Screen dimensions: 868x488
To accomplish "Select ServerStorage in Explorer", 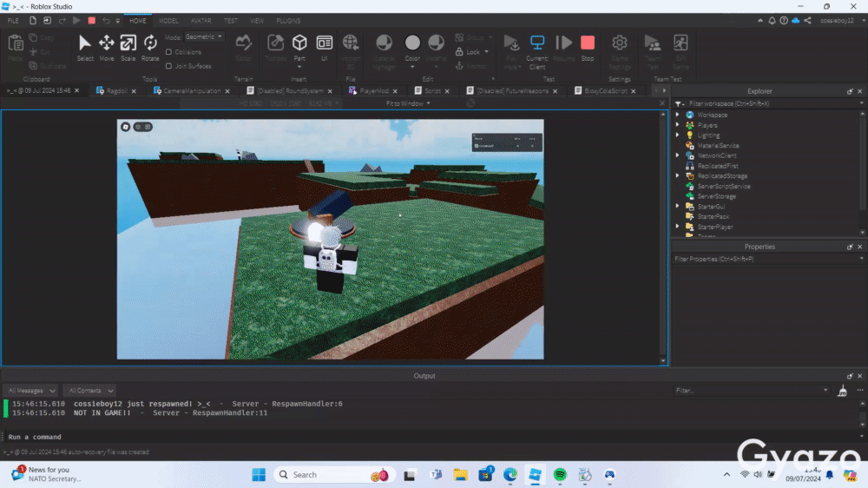I will click(716, 196).
